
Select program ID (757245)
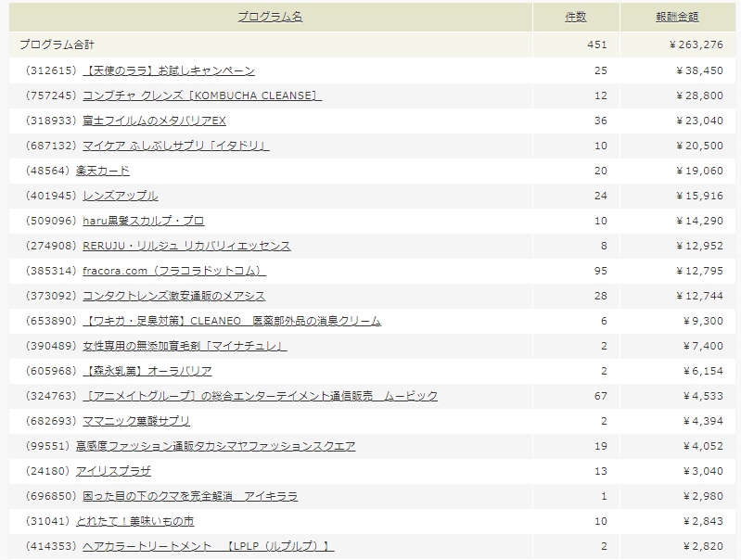click(50, 95)
